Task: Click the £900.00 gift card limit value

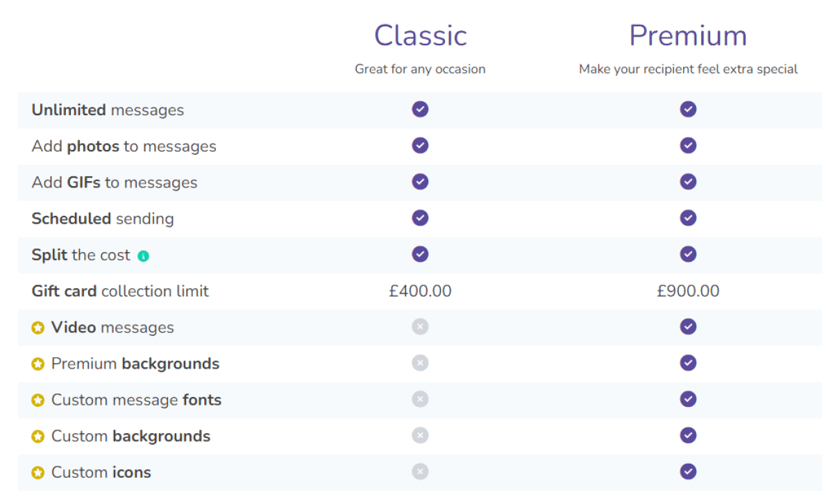Action: (x=688, y=290)
